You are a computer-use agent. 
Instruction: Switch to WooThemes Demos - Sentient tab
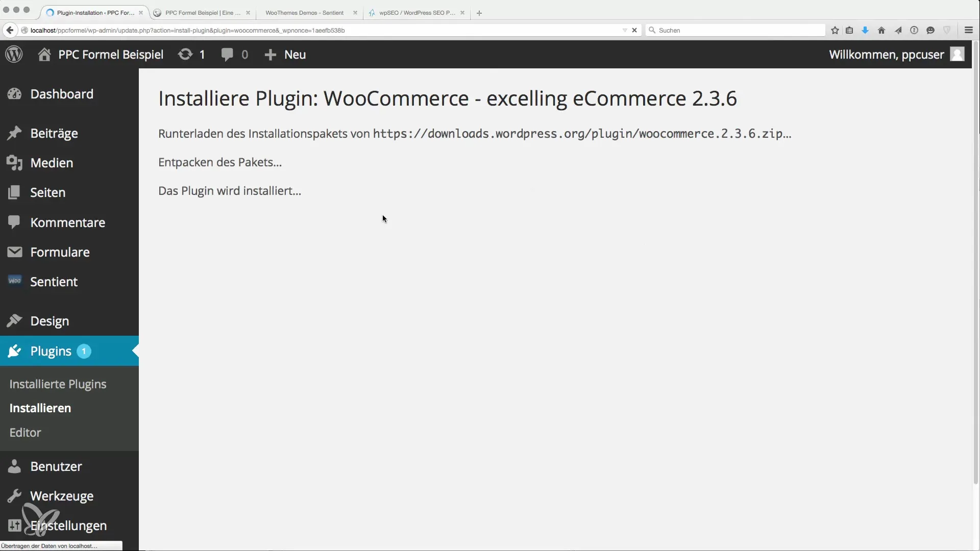[304, 13]
